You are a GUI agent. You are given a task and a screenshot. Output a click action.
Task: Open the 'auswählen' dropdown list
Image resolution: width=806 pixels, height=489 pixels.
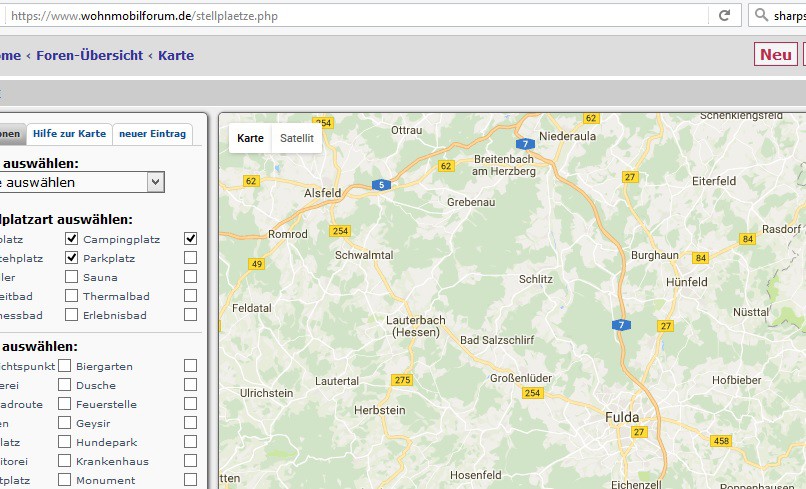coord(81,182)
